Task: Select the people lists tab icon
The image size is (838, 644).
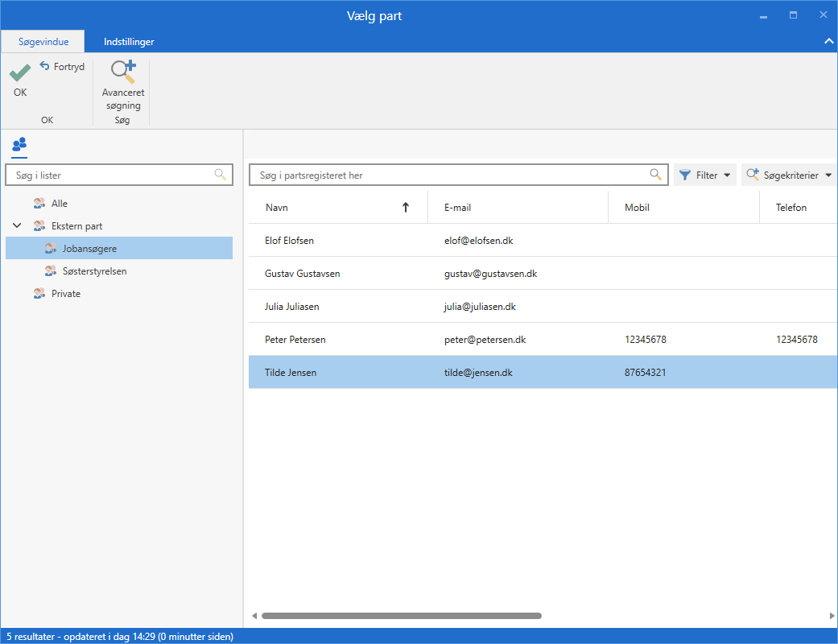Action: pos(19,144)
